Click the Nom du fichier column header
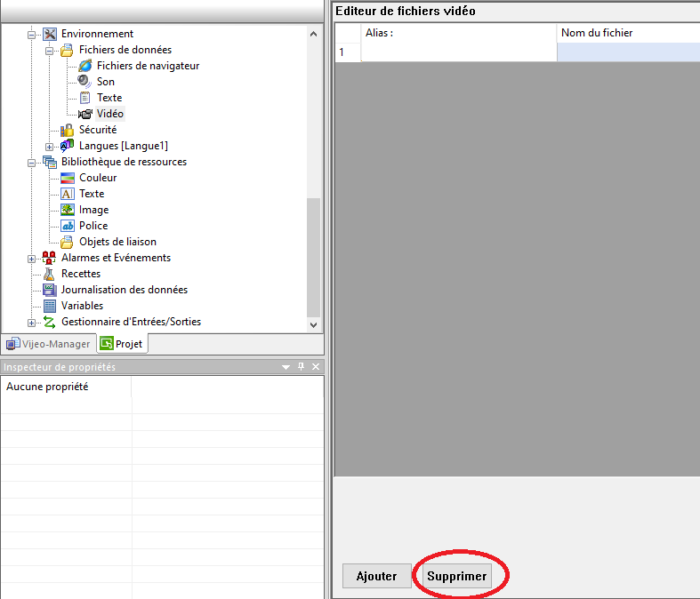Image resolution: width=700 pixels, height=599 pixels. [628, 33]
